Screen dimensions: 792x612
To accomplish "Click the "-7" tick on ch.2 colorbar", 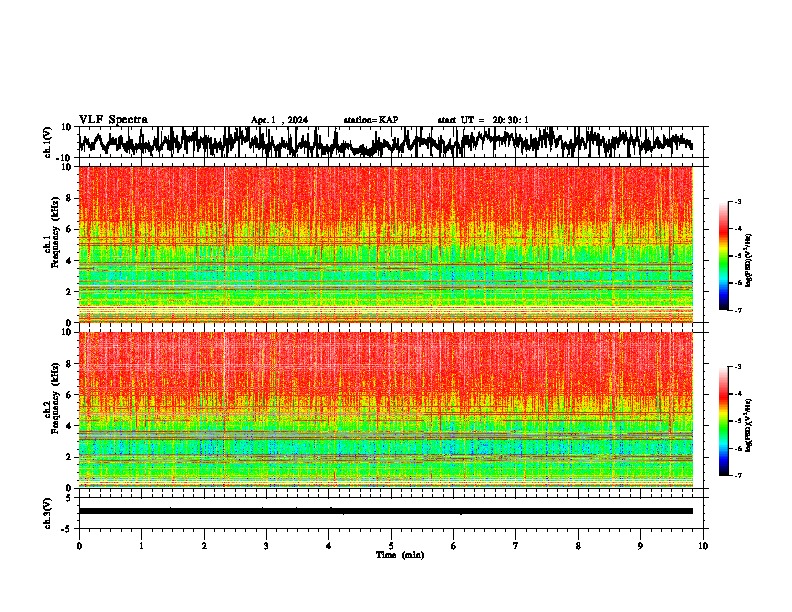I will [x=737, y=476].
